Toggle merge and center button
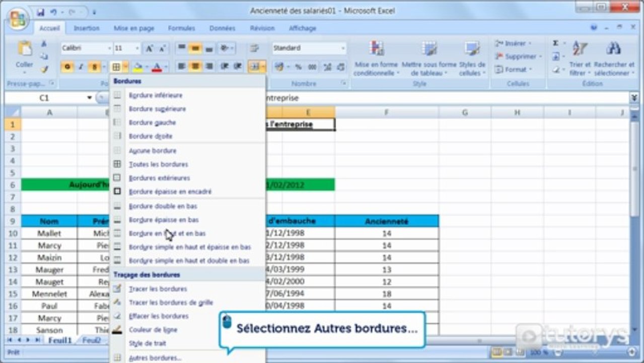The image size is (644, 363). click(x=254, y=67)
